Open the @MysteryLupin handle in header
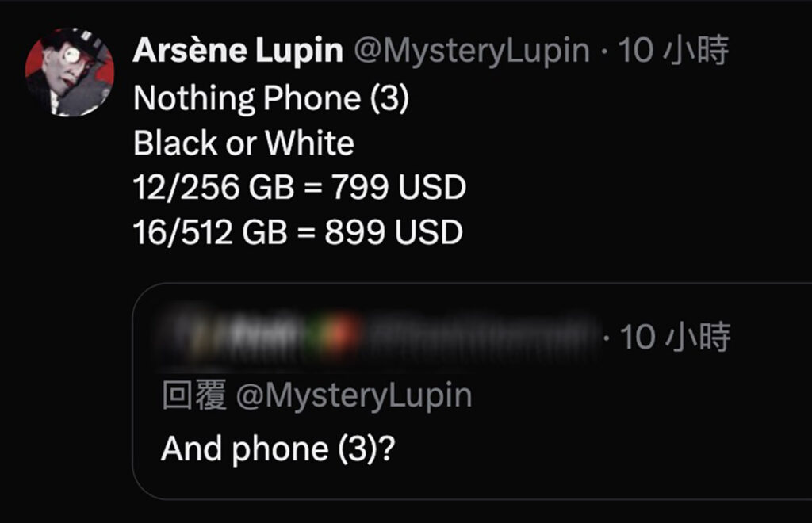812x523 pixels. pyautogui.click(x=472, y=52)
